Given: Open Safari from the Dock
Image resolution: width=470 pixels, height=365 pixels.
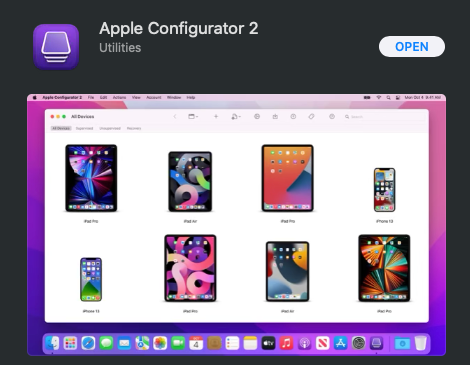Looking at the screenshot, I should click(88, 343).
